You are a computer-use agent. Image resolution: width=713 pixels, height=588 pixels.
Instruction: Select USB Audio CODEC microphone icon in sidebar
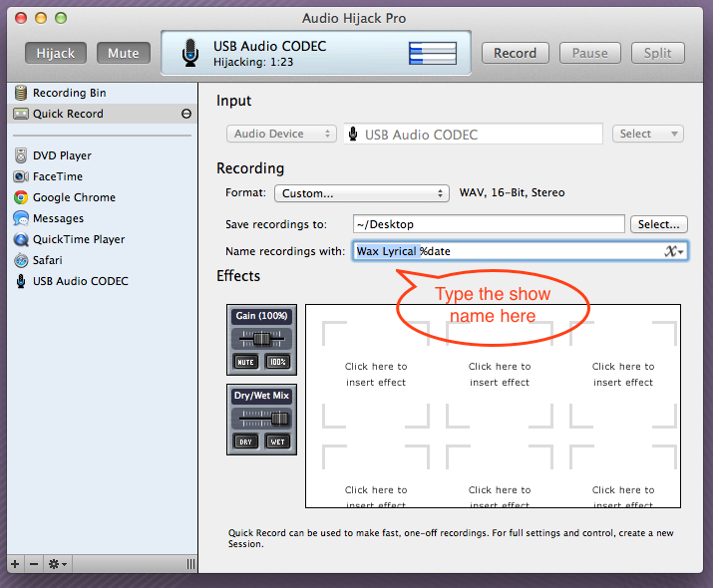tap(21, 281)
